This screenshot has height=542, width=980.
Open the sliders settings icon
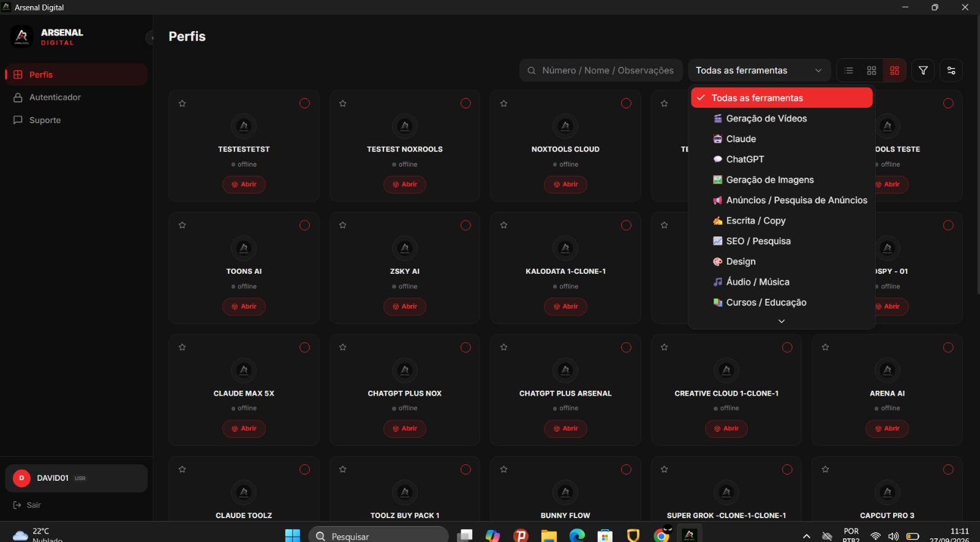(x=951, y=70)
